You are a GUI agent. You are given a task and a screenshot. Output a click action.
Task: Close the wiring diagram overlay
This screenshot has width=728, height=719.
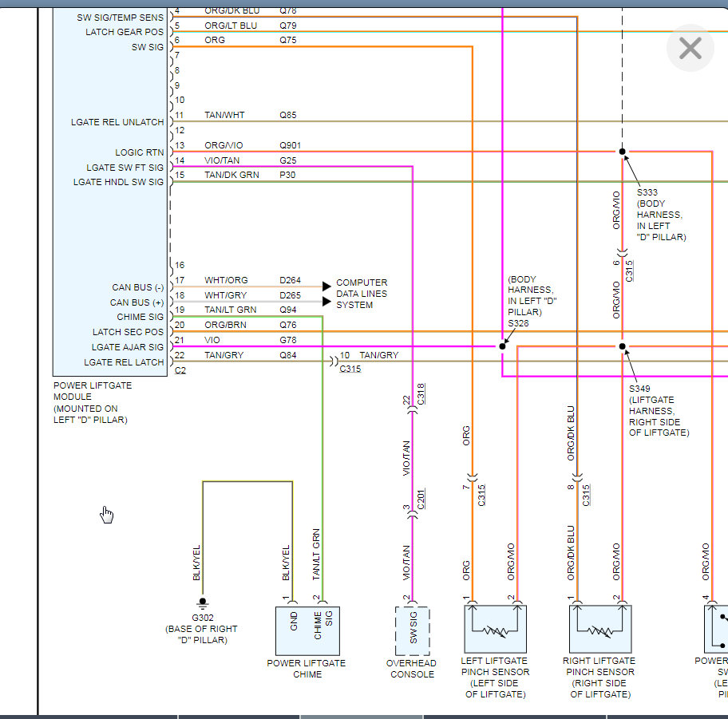pyautogui.click(x=690, y=48)
